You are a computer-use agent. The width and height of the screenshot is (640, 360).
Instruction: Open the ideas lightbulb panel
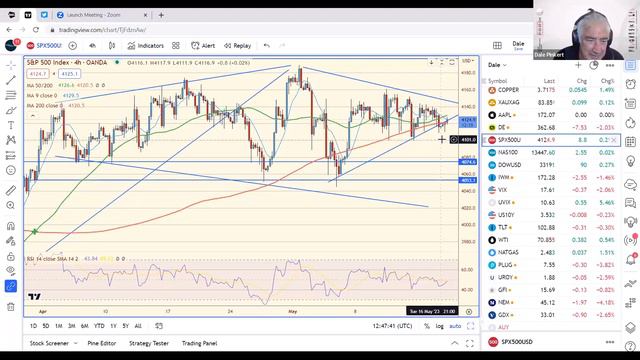pyautogui.click(x=631, y=161)
